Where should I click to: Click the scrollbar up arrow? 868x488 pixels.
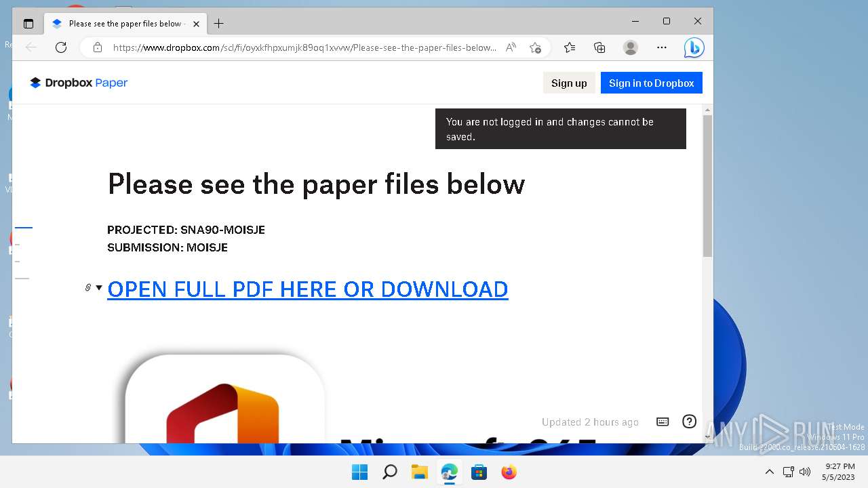pos(707,110)
